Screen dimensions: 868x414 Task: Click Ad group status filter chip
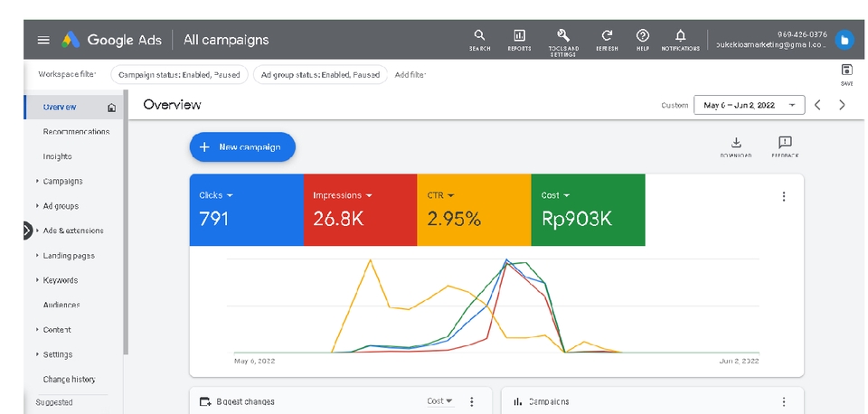pyautogui.click(x=320, y=75)
